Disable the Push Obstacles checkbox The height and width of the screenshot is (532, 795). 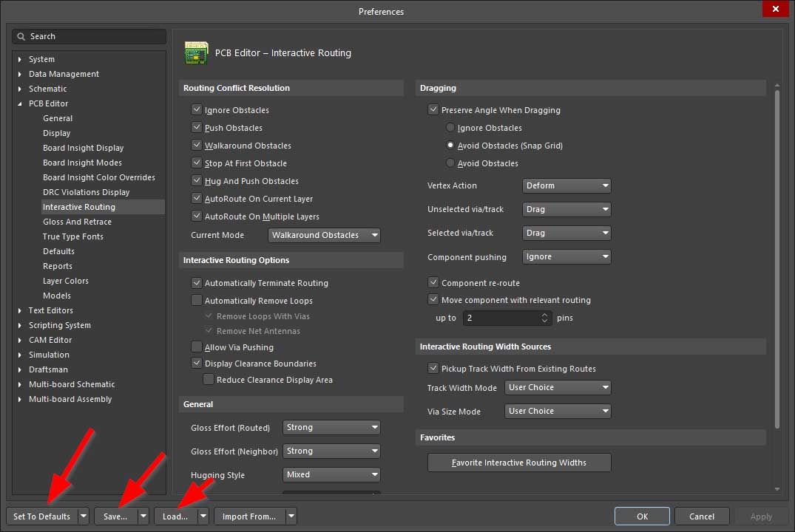(197, 128)
